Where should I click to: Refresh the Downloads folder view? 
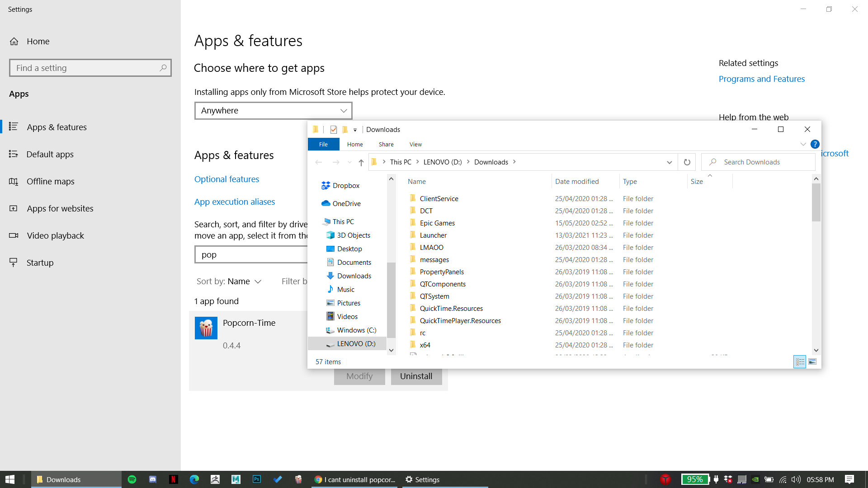[x=687, y=162]
